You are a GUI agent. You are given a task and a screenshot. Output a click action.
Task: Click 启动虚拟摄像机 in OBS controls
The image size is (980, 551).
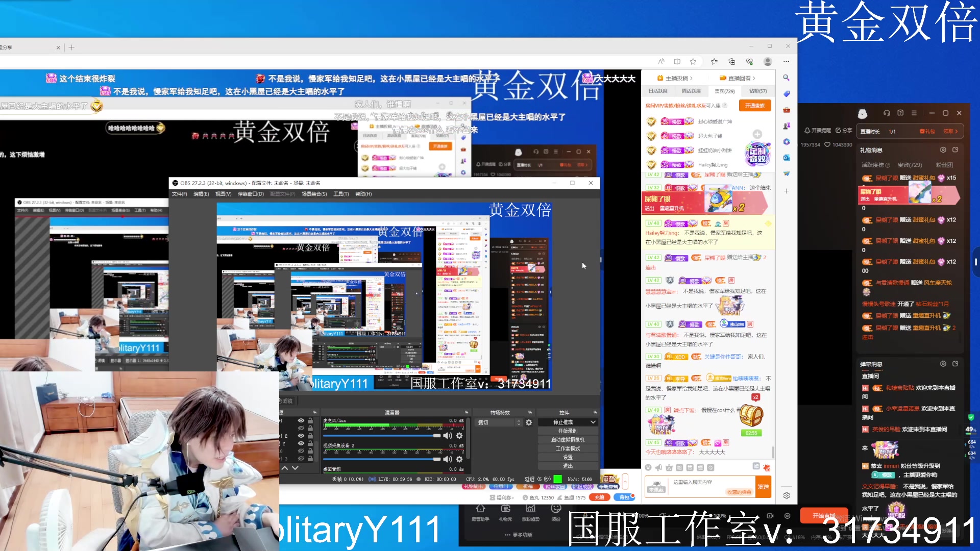pyautogui.click(x=568, y=440)
